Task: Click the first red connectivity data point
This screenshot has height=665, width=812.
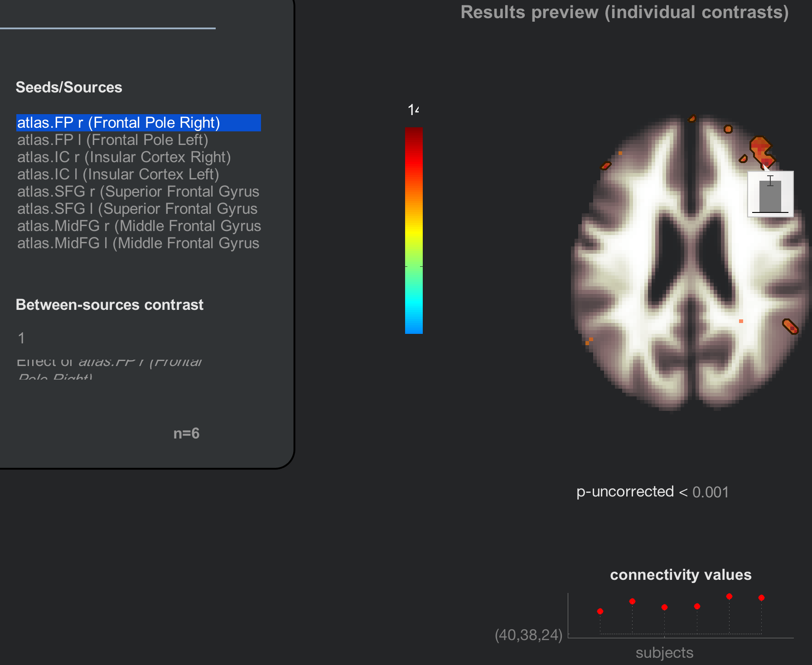Action: tap(600, 611)
